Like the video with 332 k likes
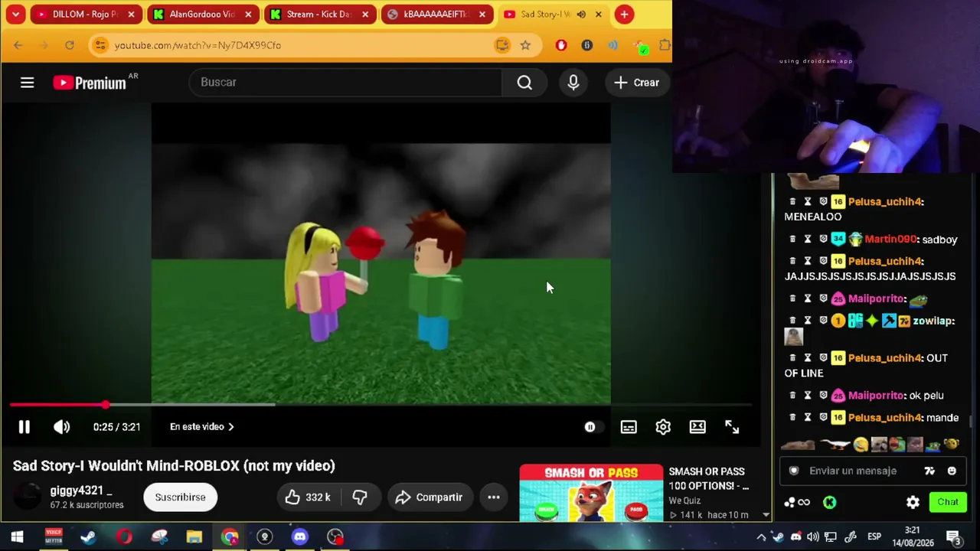 tap(307, 497)
